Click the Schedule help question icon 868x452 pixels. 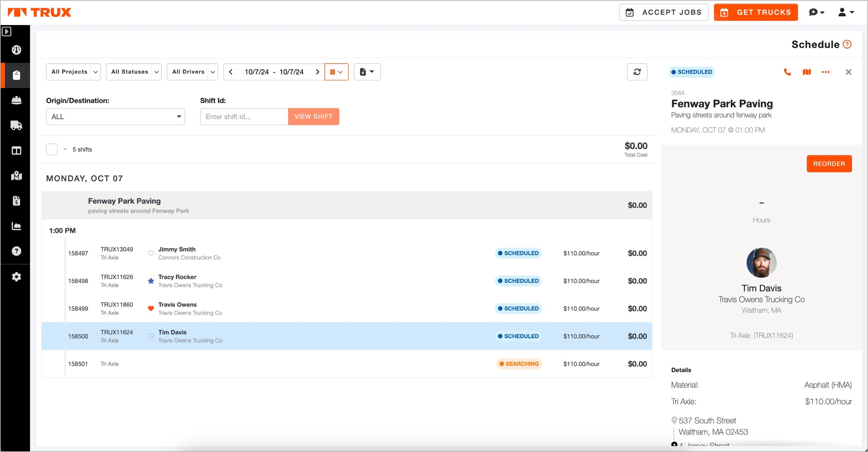coord(847,44)
